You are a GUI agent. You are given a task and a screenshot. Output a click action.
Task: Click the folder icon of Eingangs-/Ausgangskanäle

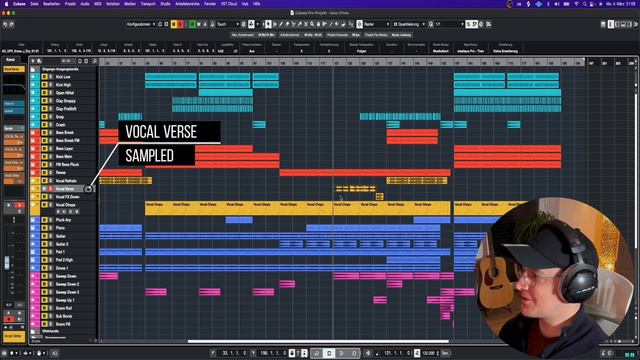click(33, 69)
